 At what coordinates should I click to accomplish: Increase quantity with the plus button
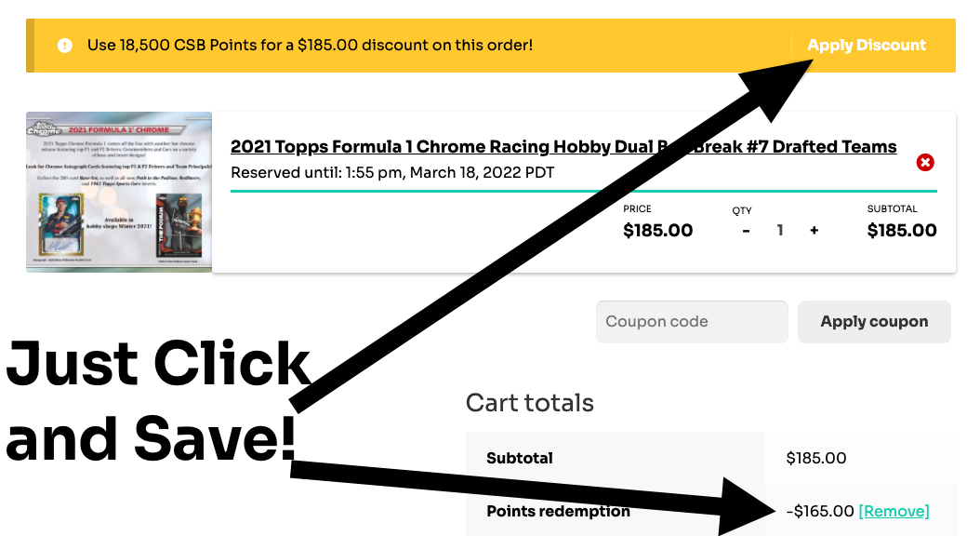[814, 231]
